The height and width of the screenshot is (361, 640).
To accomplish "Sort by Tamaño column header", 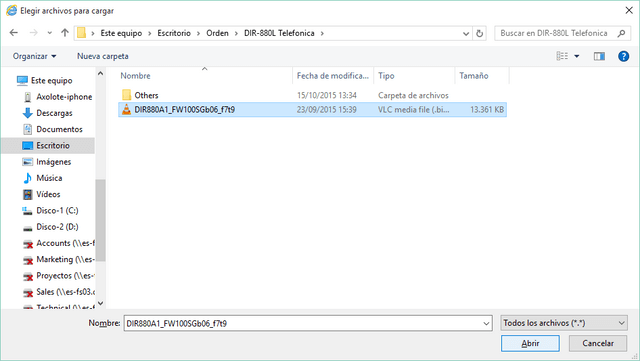I will tap(473, 76).
